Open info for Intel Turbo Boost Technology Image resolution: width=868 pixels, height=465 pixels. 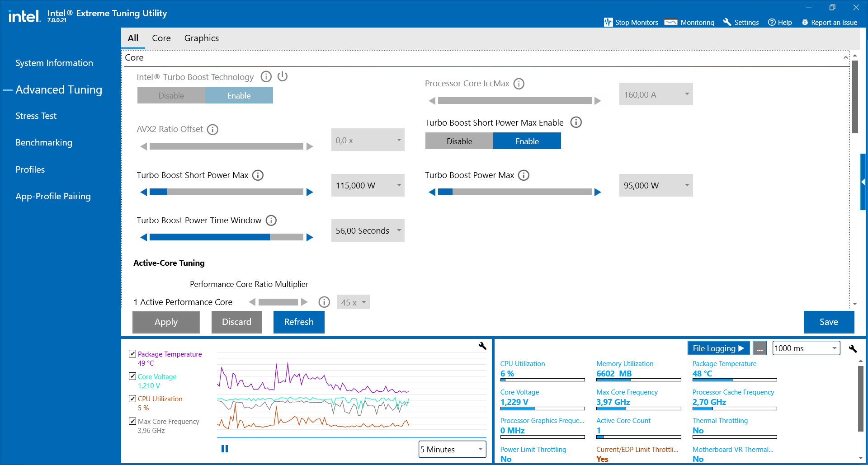tap(266, 76)
